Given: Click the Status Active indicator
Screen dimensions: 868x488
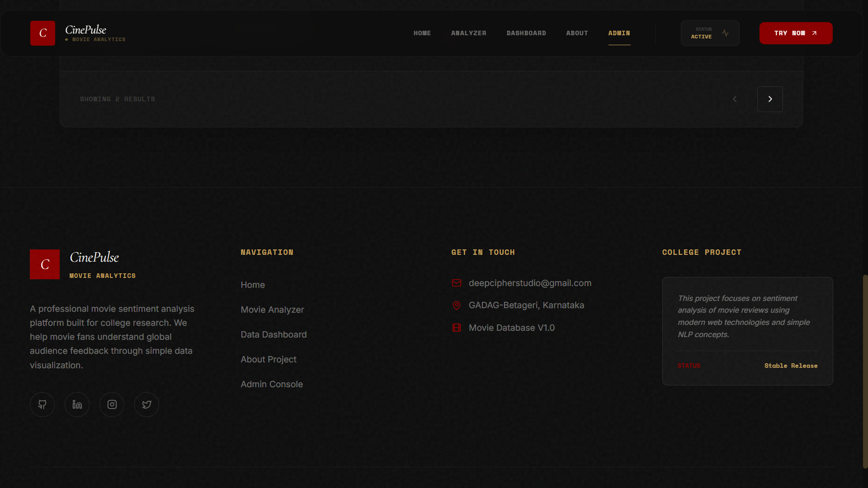Looking at the screenshot, I should coord(710,33).
